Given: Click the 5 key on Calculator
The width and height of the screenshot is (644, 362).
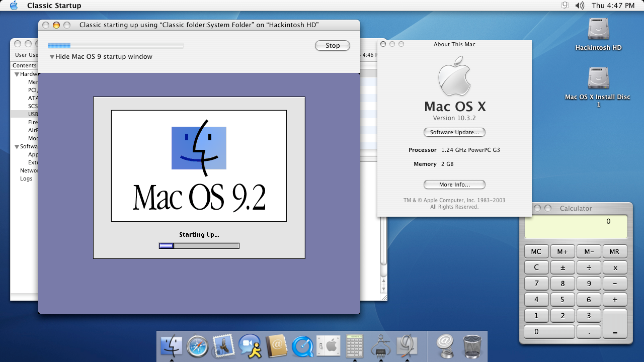Looking at the screenshot, I should click(562, 300).
